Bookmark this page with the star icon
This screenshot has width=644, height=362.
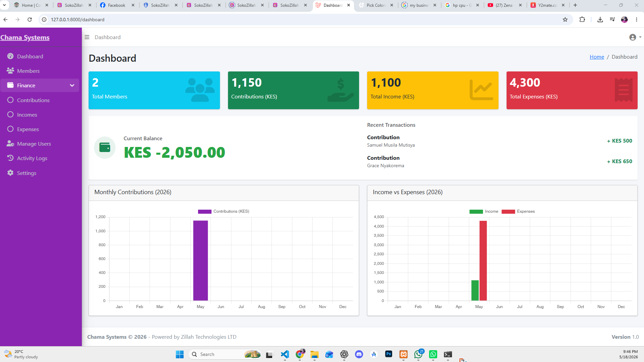[x=565, y=20]
